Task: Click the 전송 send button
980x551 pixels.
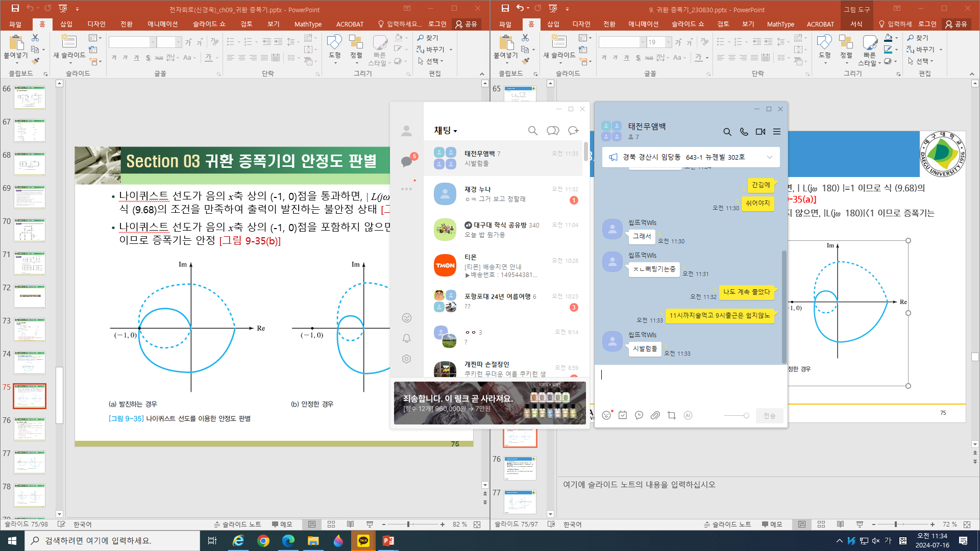Action: coord(769,416)
